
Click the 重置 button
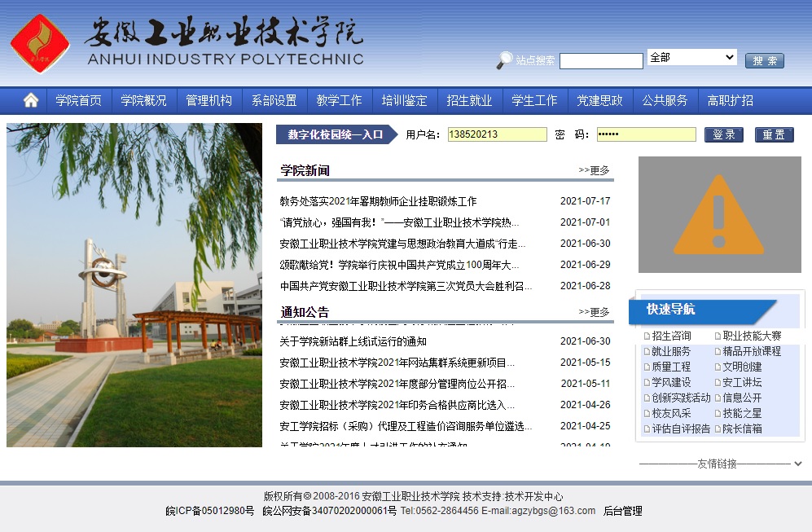[x=774, y=134]
